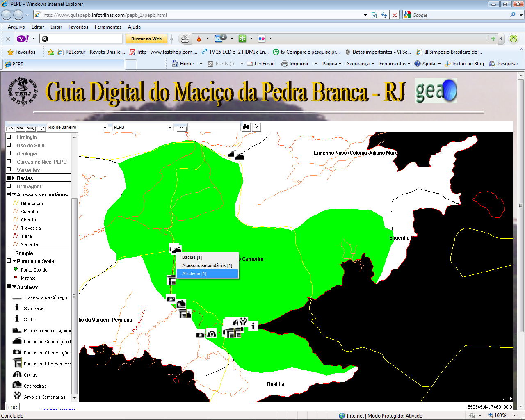
Task: Click the green plus icon in Yahoo toolbar
Action: coord(493,39)
